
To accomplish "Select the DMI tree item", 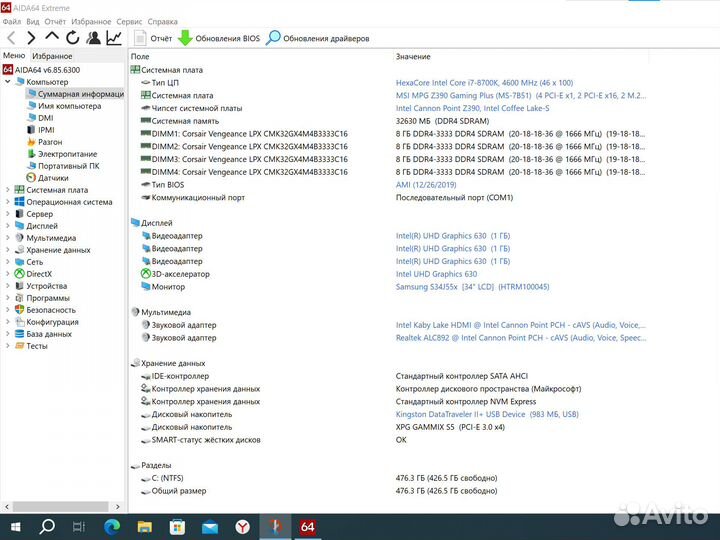I will coord(40,118).
